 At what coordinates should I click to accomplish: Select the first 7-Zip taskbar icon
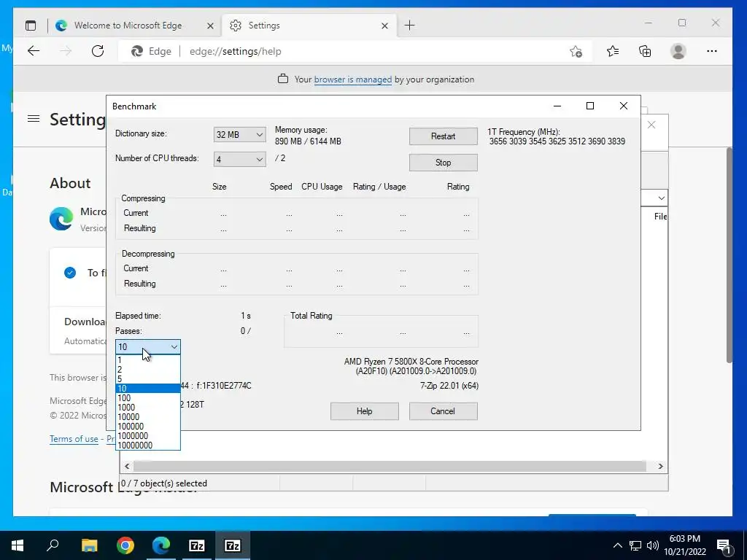pos(197,545)
